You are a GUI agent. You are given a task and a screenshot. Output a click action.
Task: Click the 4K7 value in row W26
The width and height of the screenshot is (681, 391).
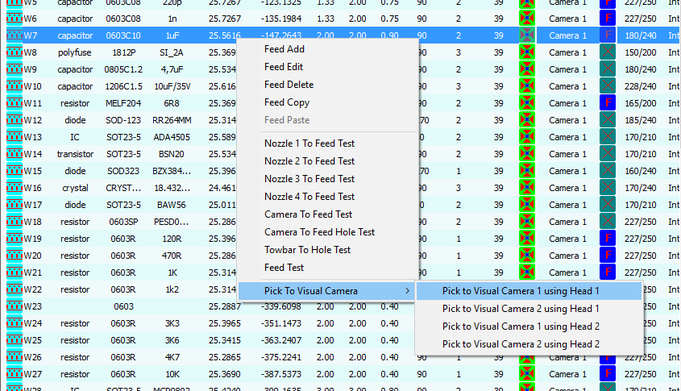tap(172, 358)
